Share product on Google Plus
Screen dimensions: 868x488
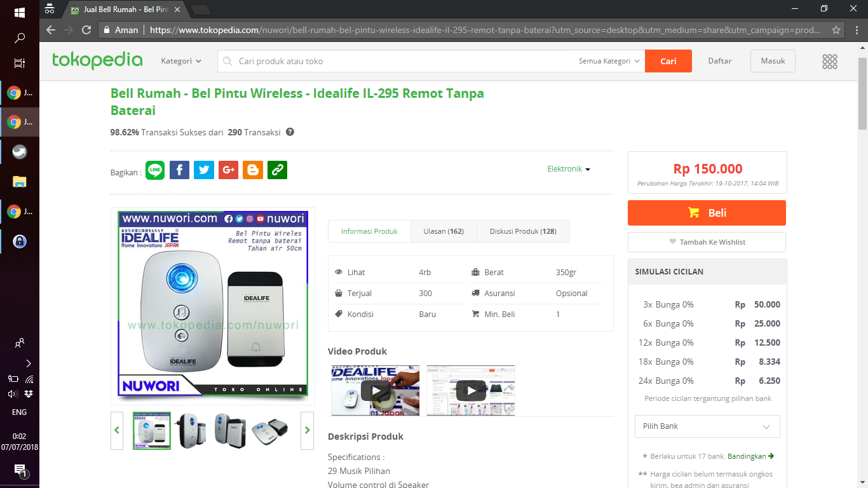click(228, 170)
